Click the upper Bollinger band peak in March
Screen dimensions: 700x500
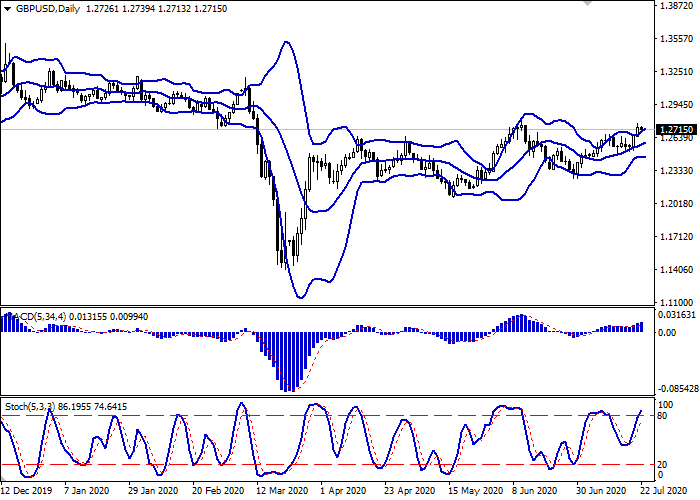[x=286, y=42]
